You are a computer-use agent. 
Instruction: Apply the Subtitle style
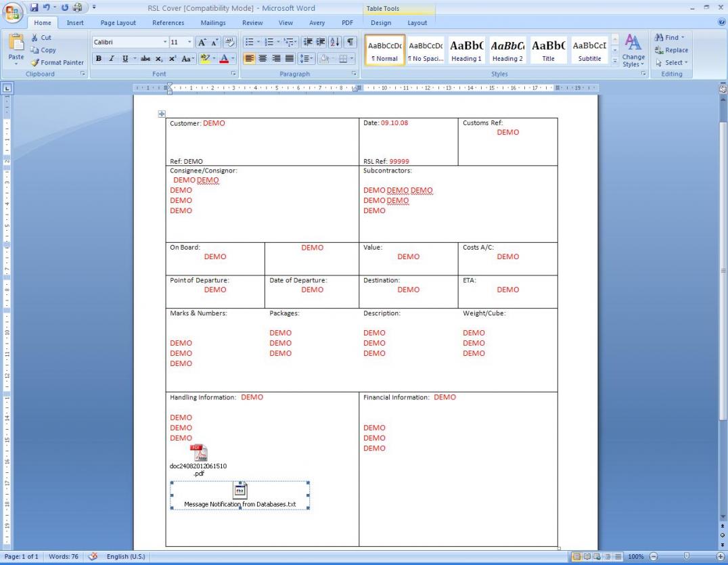point(590,50)
